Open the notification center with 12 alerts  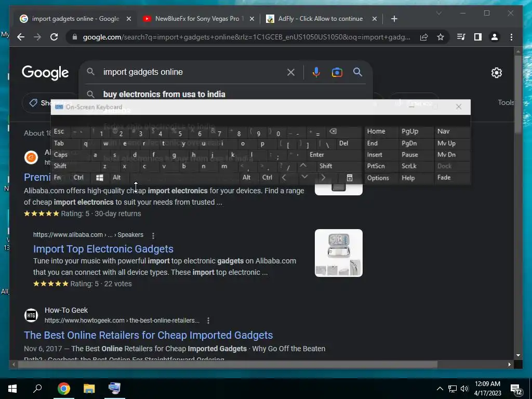tap(516, 390)
